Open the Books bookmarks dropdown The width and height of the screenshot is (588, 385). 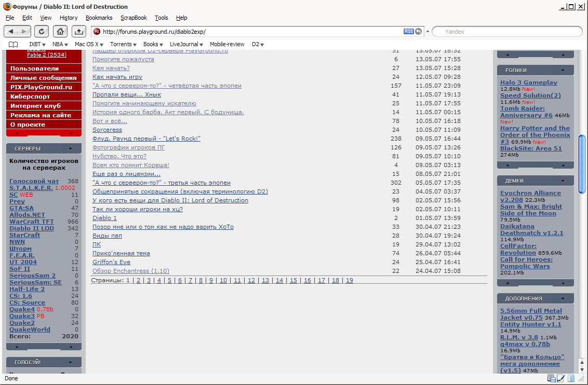(x=153, y=44)
